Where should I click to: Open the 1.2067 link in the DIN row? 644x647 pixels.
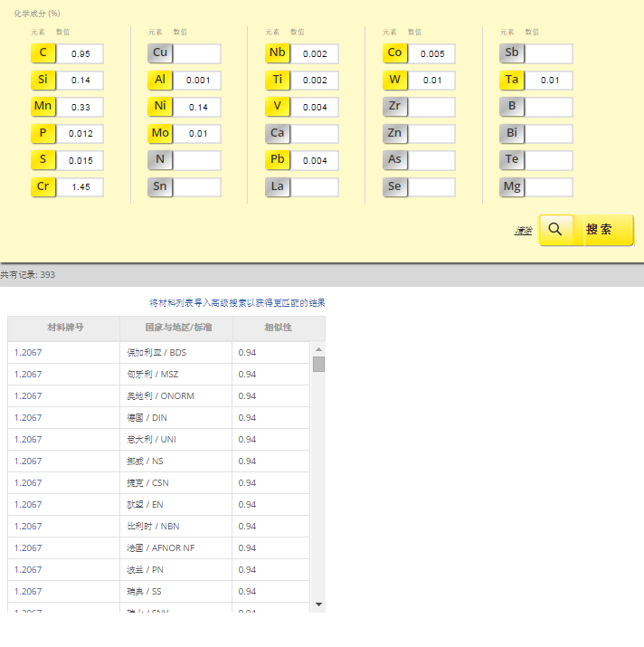(28, 418)
